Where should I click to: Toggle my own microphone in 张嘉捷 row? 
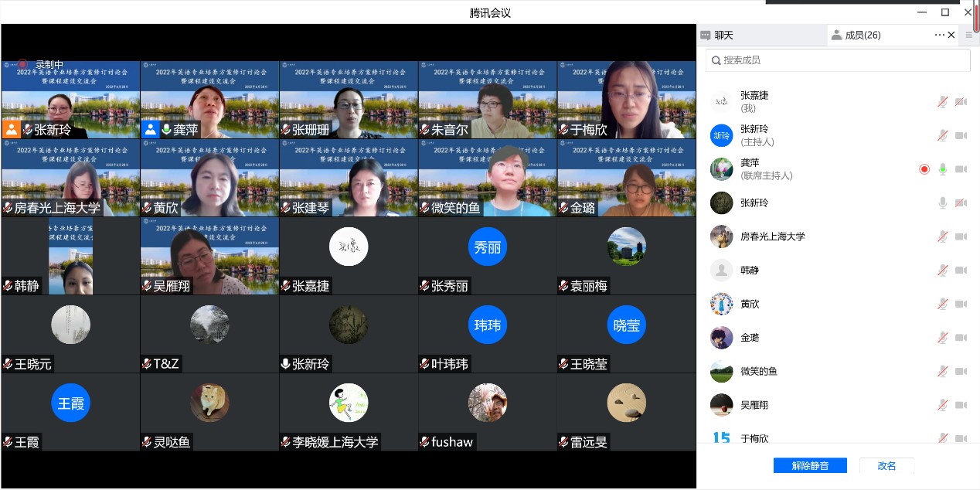[942, 102]
